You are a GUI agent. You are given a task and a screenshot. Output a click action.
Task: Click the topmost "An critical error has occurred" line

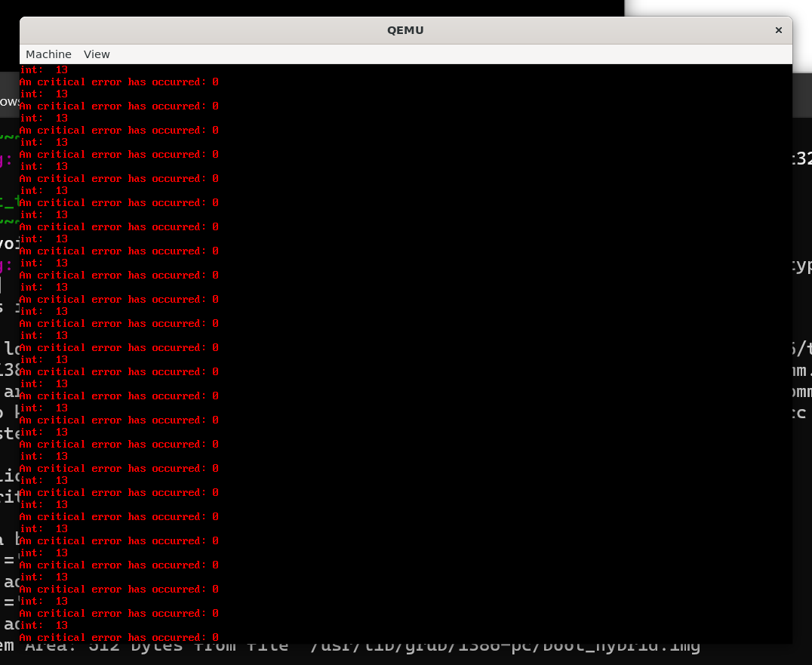[118, 82]
